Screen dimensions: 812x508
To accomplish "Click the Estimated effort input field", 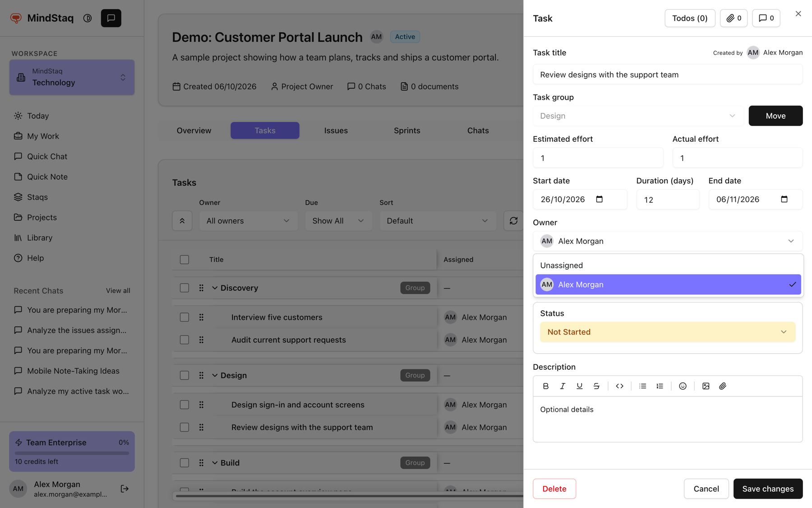I will 598,158.
